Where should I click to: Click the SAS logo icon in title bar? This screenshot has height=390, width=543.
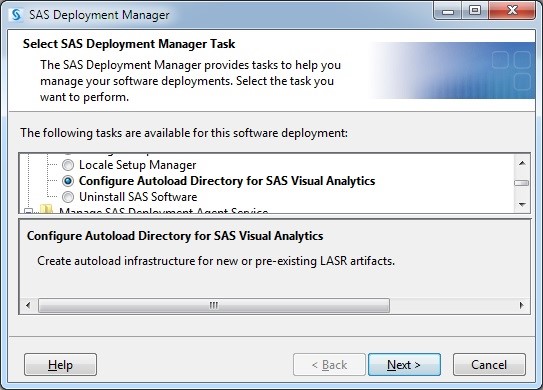(x=16, y=15)
